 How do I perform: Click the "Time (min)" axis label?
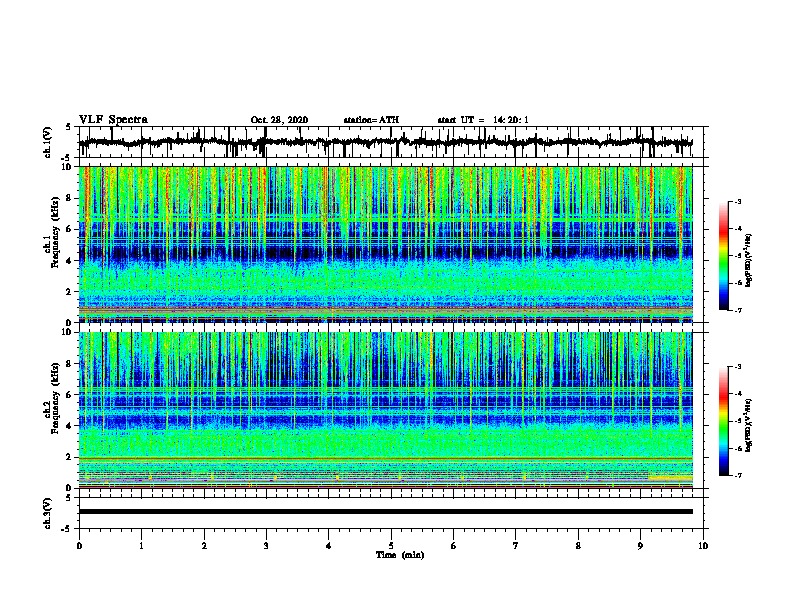tap(400, 555)
